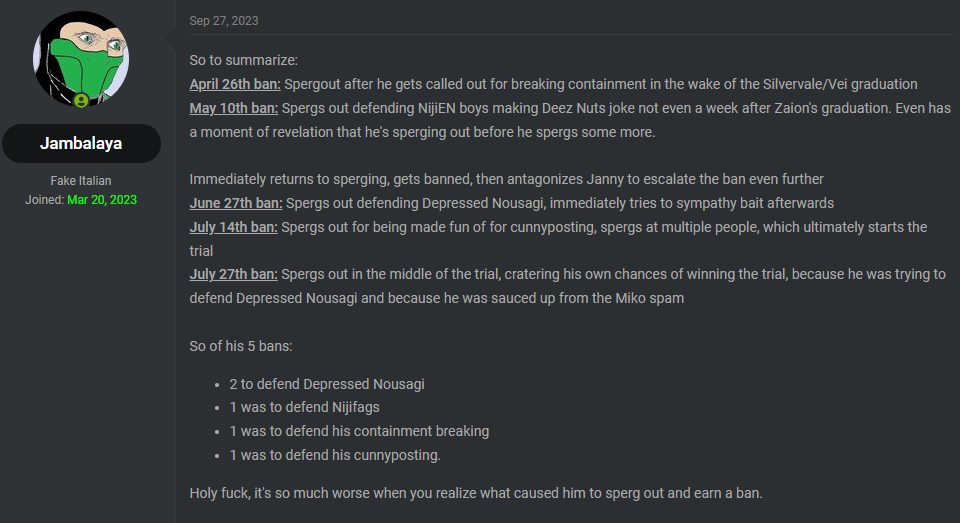Click the '2 to defend Depressed Nousagi' bullet
Screen dimensions: 960x523
pos(327,384)
